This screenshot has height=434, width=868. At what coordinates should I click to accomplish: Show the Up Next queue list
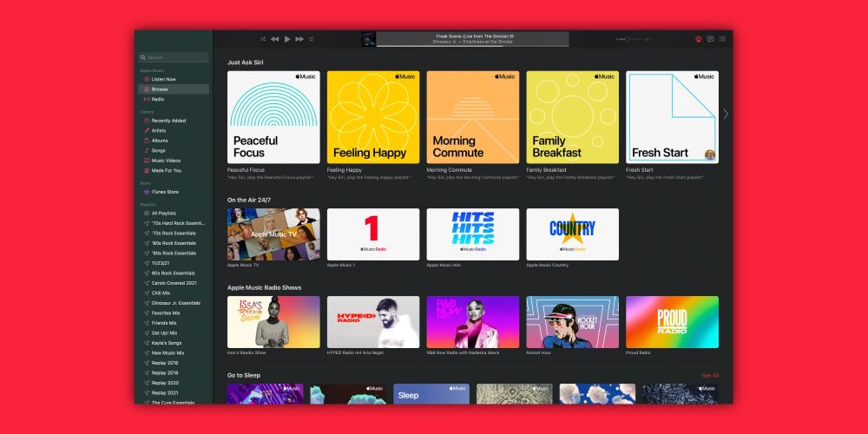click(x=722, y=39)
